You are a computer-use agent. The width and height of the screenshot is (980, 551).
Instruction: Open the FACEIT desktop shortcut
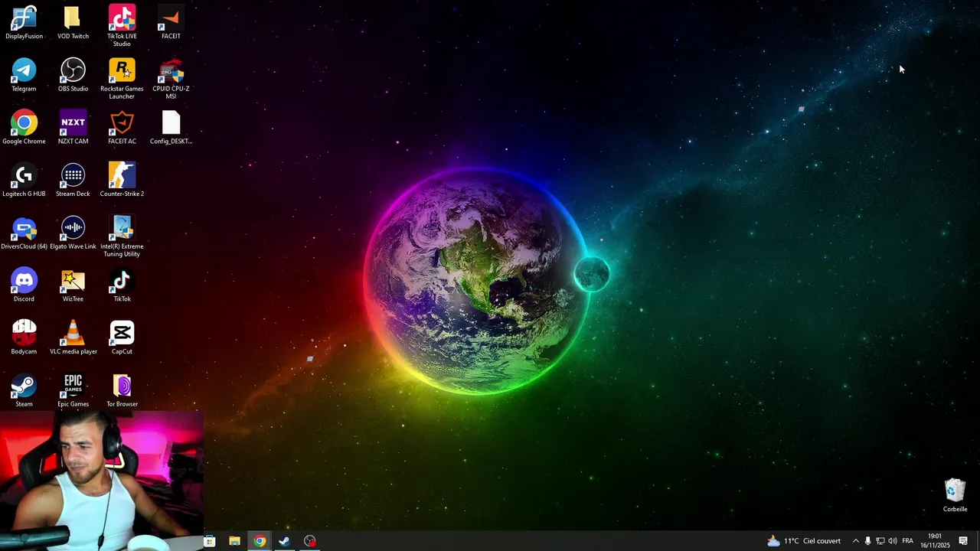coord(171,22)
